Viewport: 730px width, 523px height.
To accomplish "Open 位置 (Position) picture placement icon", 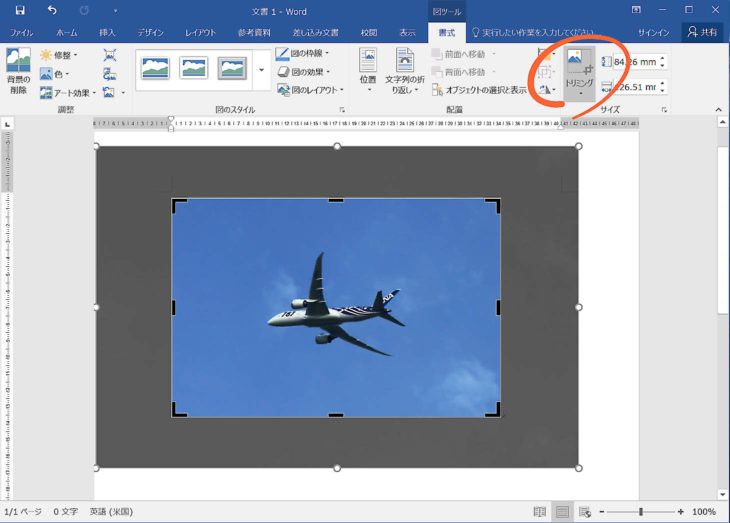I will 367,68.
